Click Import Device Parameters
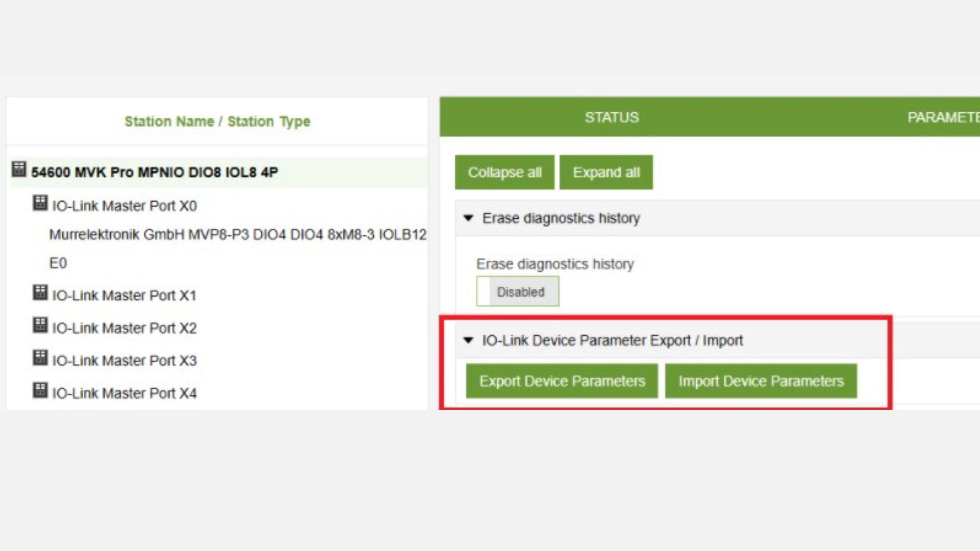980x551 pixels. click(761, 381)
